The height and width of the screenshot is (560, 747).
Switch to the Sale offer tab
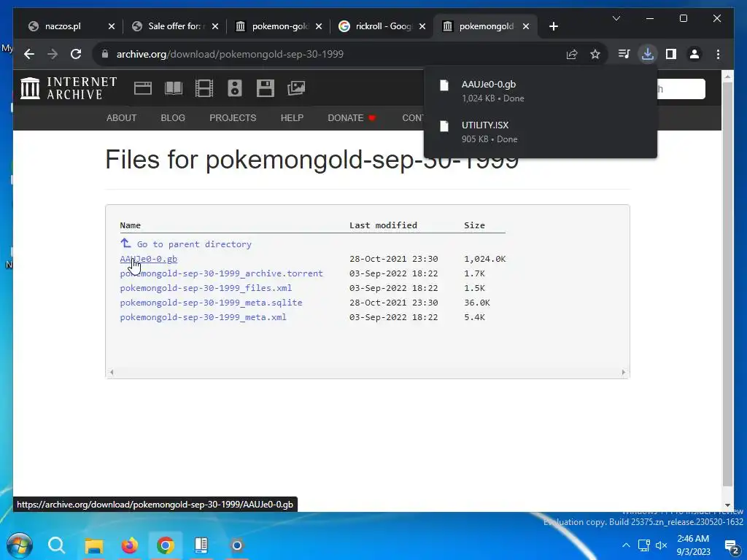point(174,27)
